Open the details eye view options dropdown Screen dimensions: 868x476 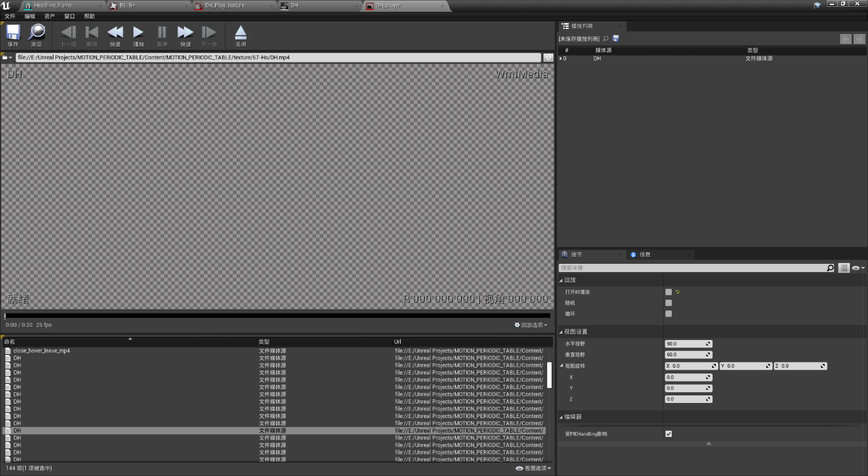tap(859, 268)
